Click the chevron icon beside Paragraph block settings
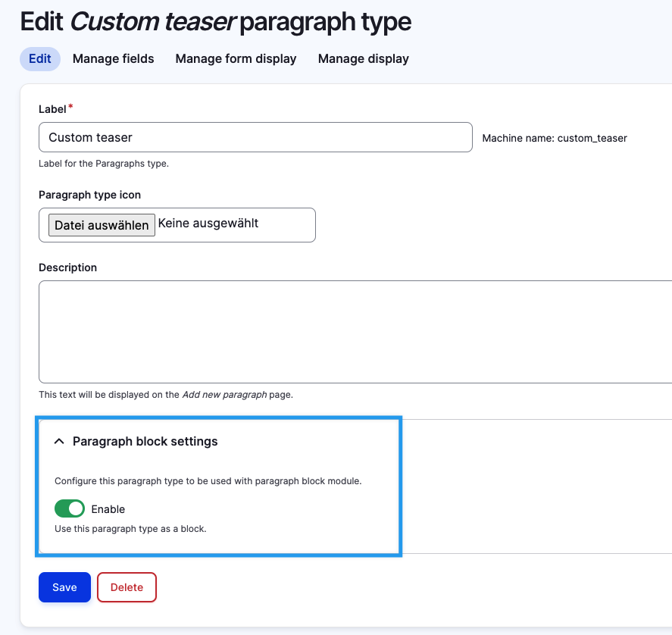Image resolution: width=672 pixels, height=635 pixels. pyautogui.click(x=59, y=441)
